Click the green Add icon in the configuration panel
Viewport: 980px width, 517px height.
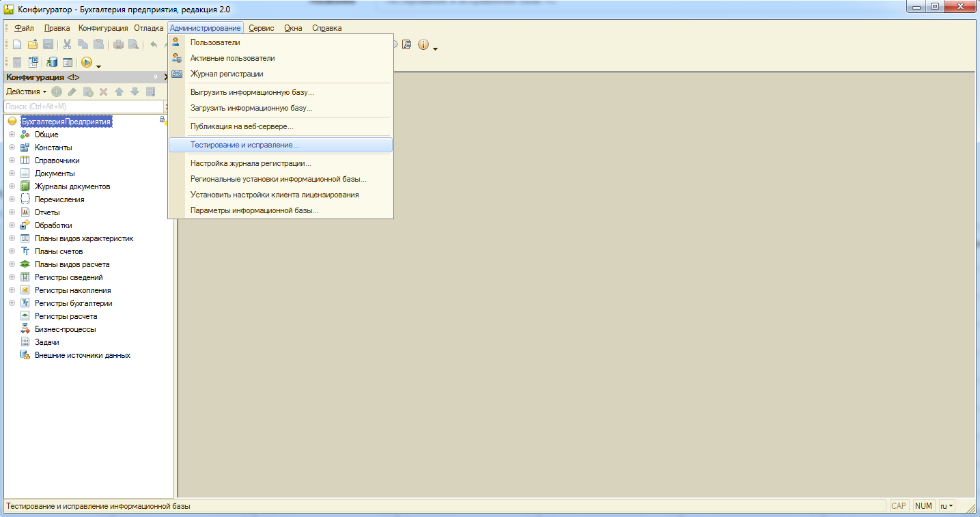coord(57,92)
